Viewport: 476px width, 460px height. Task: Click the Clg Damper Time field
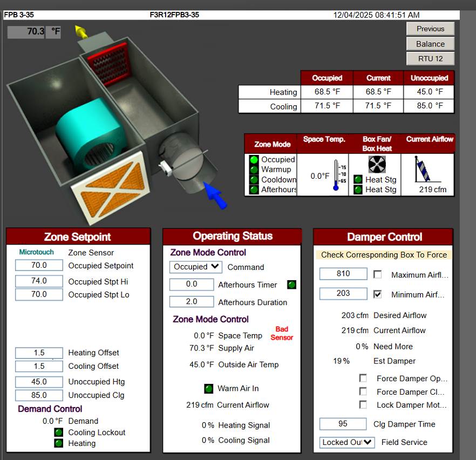click(x=343, y=424)
